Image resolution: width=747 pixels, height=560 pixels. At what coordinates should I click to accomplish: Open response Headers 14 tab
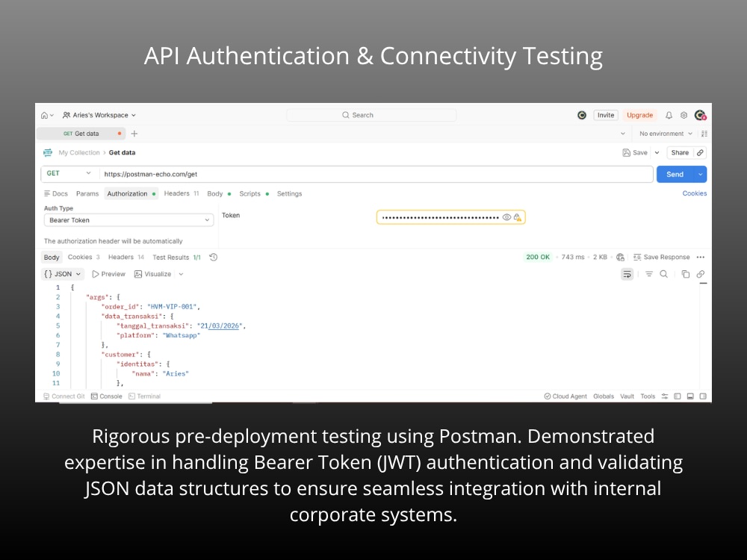click(126, 257)
